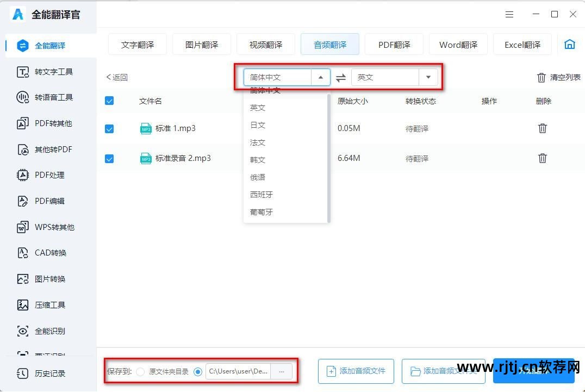This screenshot has height=392, width=585.
Task: Open the PDF处理 sidebar item
Action: click(x=41, y=175)
